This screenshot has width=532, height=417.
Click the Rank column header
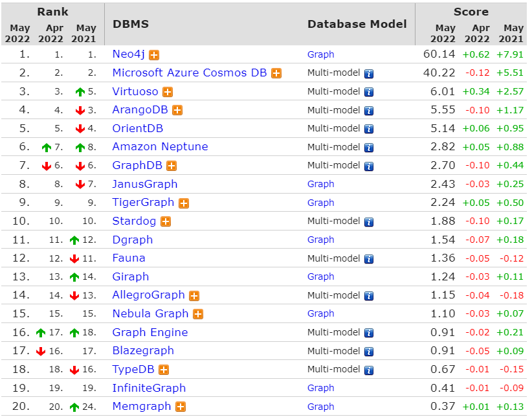52,12
